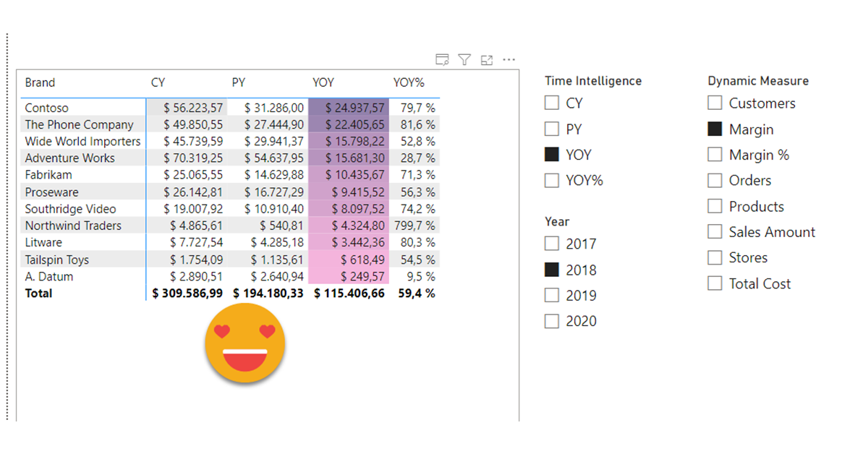Deselect the checked 2018 year
Image resolution: width=868 pixels, height=454 pixels.
[551, 269]
